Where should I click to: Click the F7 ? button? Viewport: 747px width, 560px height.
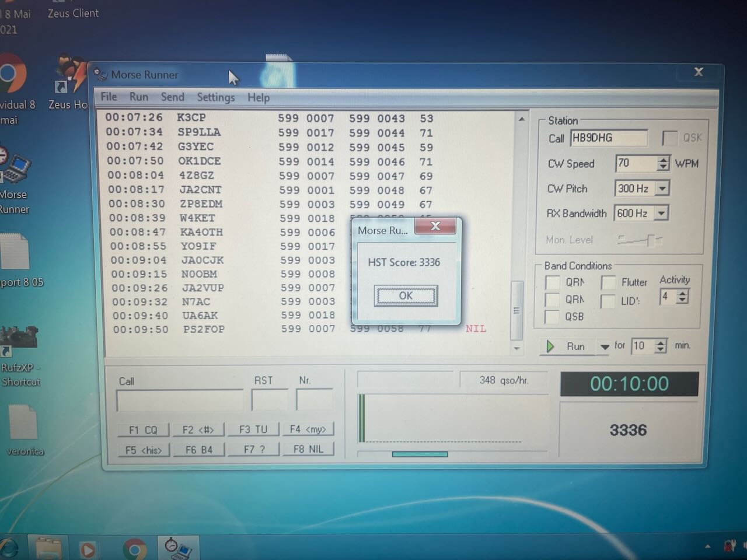(x=254, y=449)
